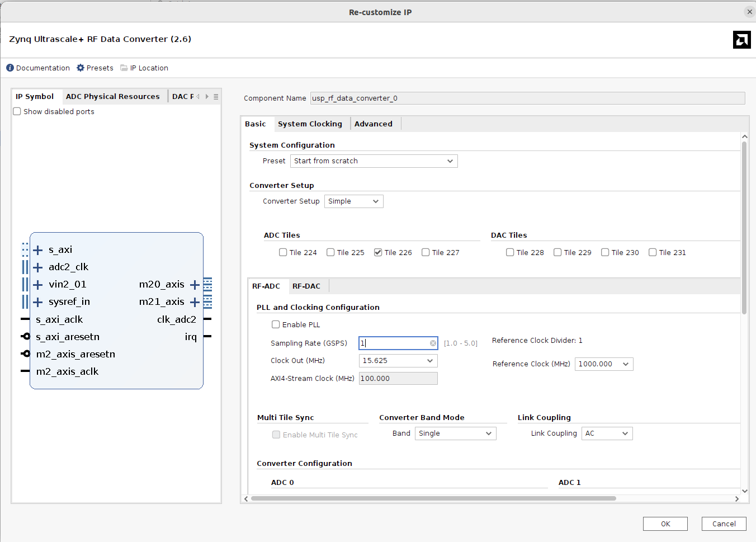
Task: Open the Documentation info icon
Action: tap(10, 68)
